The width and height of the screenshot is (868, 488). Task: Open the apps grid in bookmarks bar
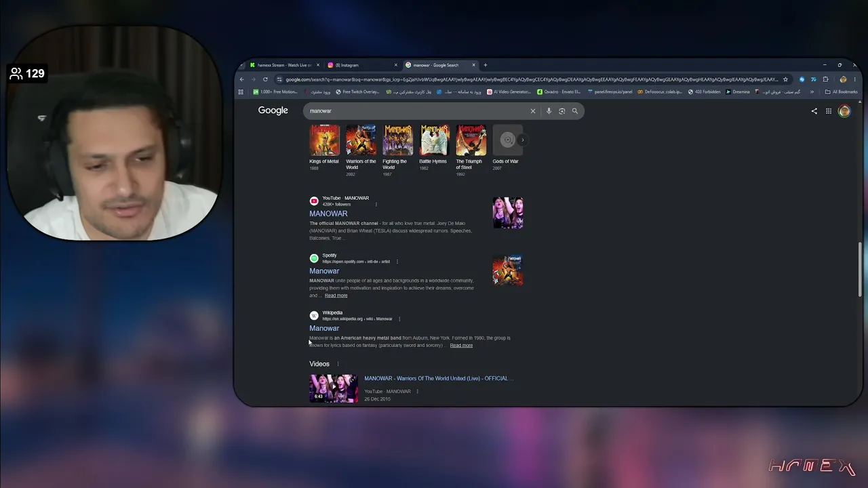click(241, 91)
